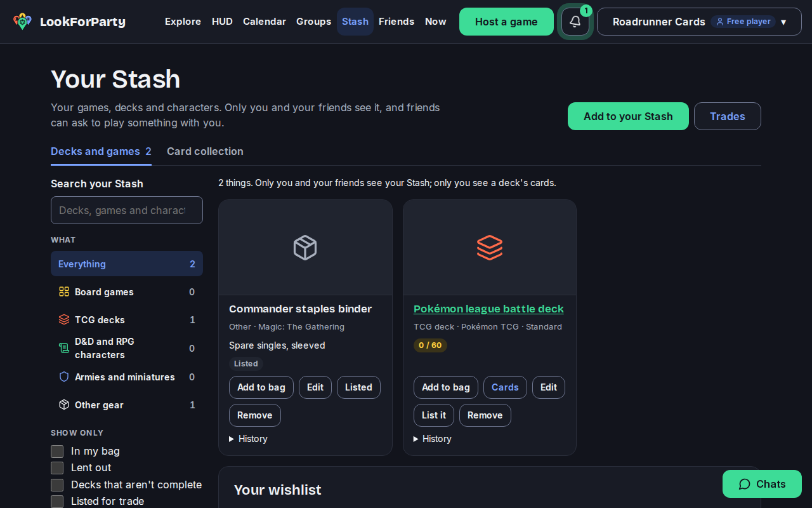Click List it on Pokémon deck
The height and width of the screenshot is (508, 812).
point(434,415)
